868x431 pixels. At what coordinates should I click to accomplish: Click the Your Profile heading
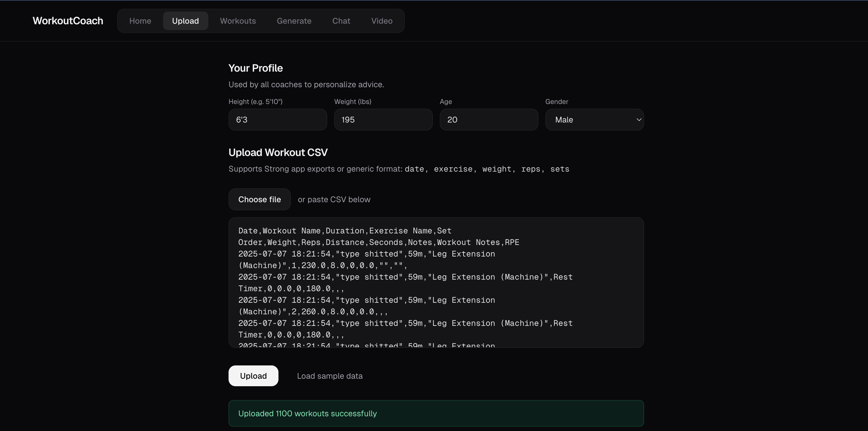coord(255,68)
